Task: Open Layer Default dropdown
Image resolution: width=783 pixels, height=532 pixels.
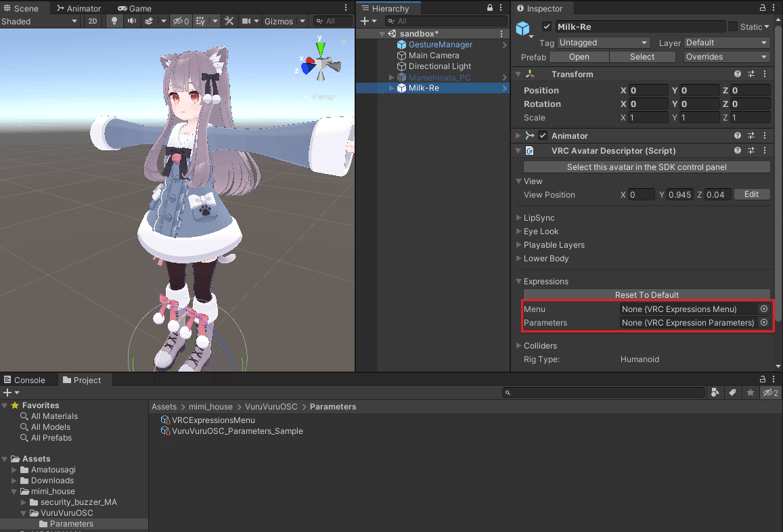Action: click(x=726, y=43)
